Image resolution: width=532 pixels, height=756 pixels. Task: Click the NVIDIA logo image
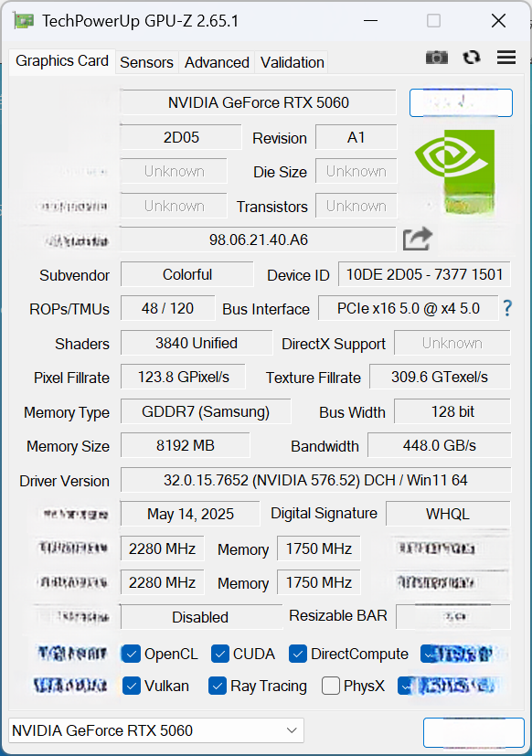(455, 172)
